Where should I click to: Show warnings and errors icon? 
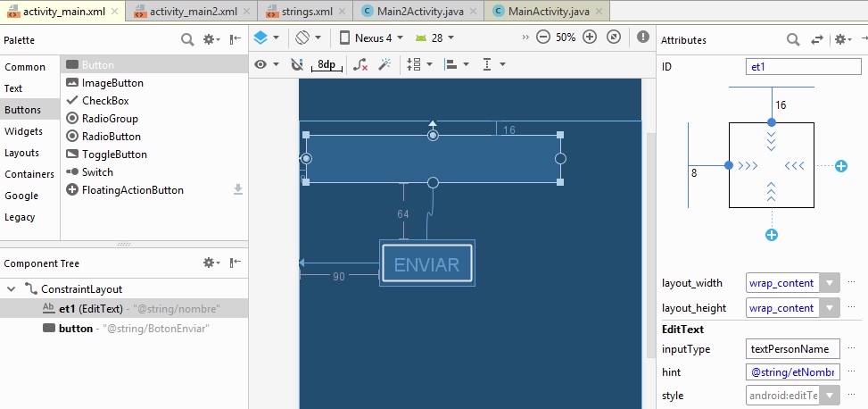[x=643, y=38]
